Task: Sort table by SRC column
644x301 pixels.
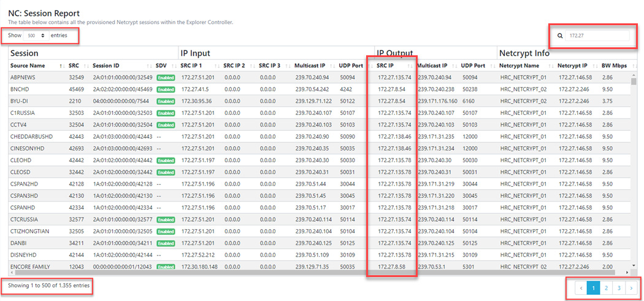Action: (x=78, y=66)
